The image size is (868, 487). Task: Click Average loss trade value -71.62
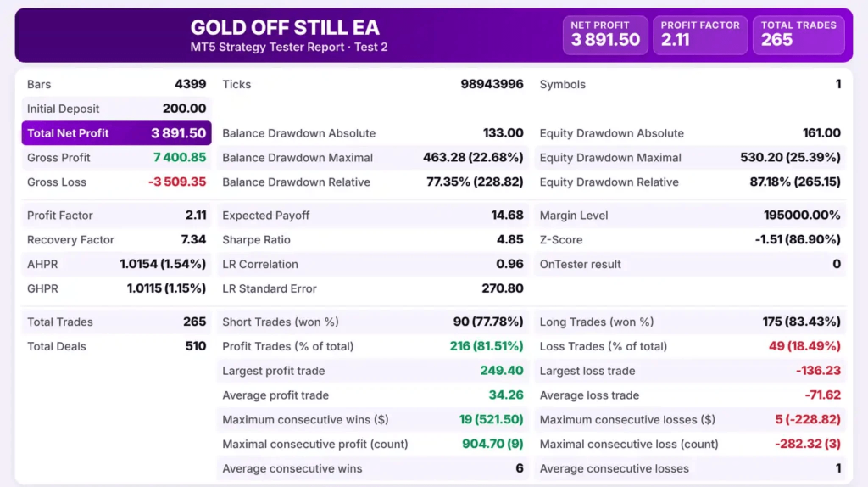coord(822,395)
